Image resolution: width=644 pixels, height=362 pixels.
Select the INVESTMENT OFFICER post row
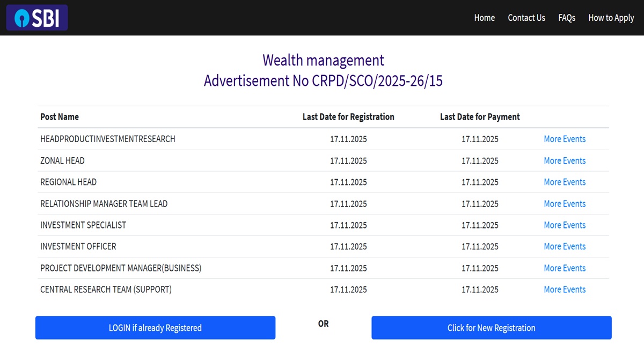pyautogui.click(x=78, y=247)
